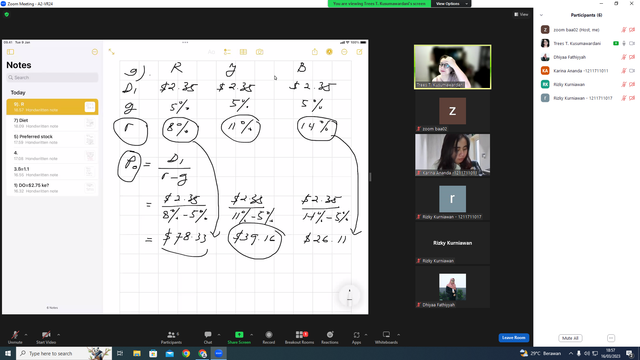Toggle microphone icon for Trees T. Kusumawardani
640x360 pixels.
tap(624, 43)
